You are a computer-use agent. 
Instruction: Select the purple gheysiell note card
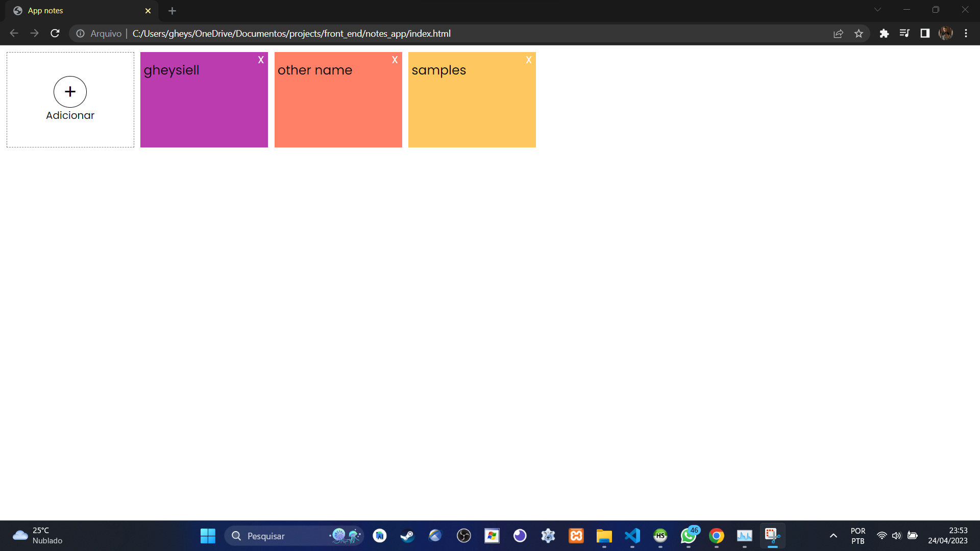pyautogui.click(x=204, y=110)
